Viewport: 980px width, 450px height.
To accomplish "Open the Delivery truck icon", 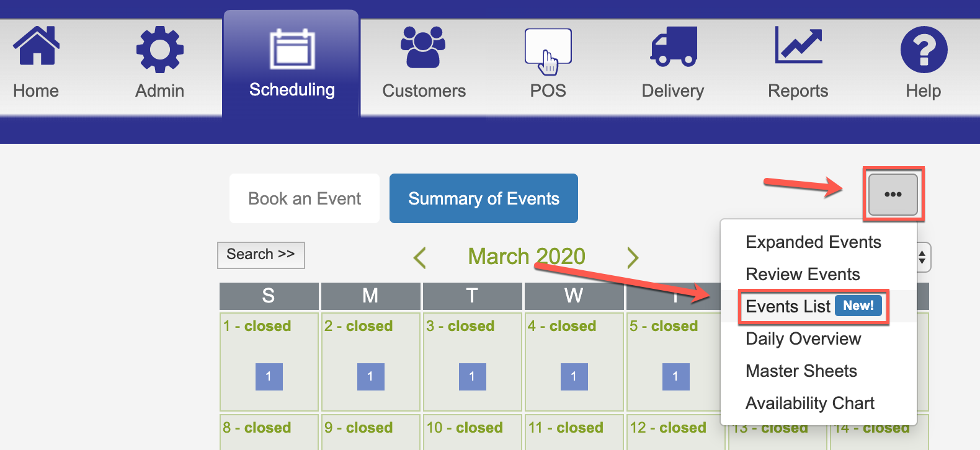I will 674,46.
